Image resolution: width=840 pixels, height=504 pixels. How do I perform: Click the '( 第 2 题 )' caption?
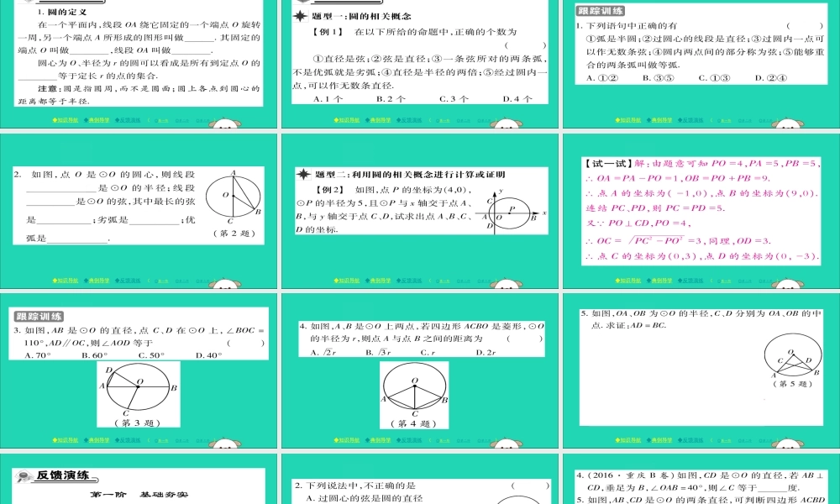tap(234, 234)
